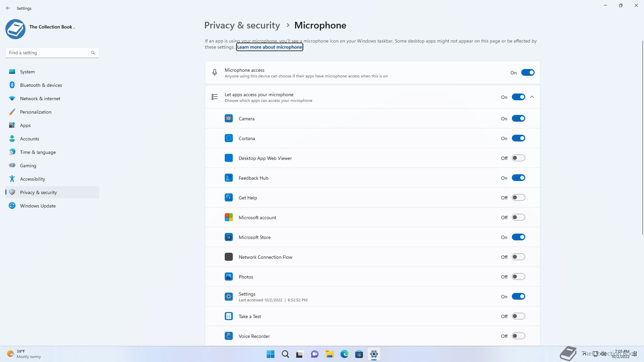Enable microphone for Get Help
644x362 pixels.
click(518, 197)
